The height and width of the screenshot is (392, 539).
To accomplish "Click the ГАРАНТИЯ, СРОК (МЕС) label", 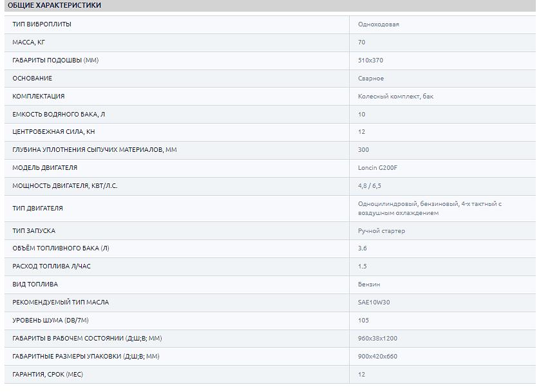I will click(48, 375).
